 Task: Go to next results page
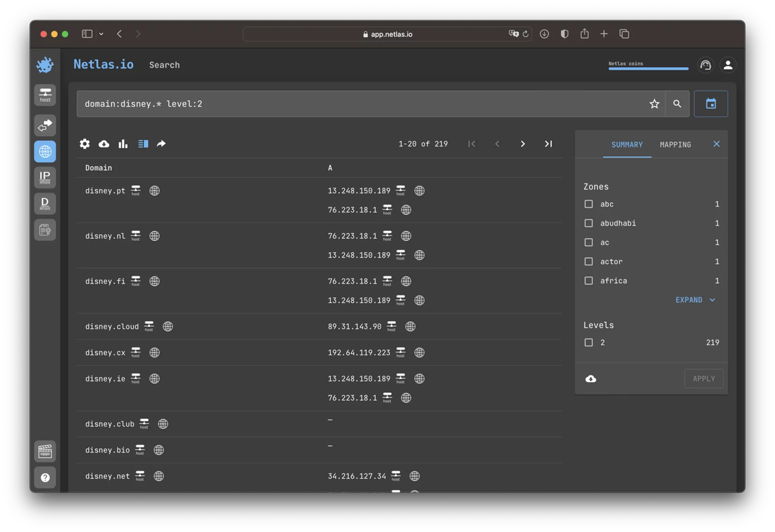[x=522, y=144]
